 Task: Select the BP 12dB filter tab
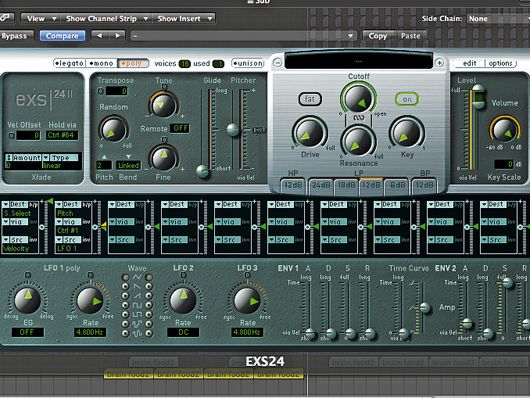[424, 185]
